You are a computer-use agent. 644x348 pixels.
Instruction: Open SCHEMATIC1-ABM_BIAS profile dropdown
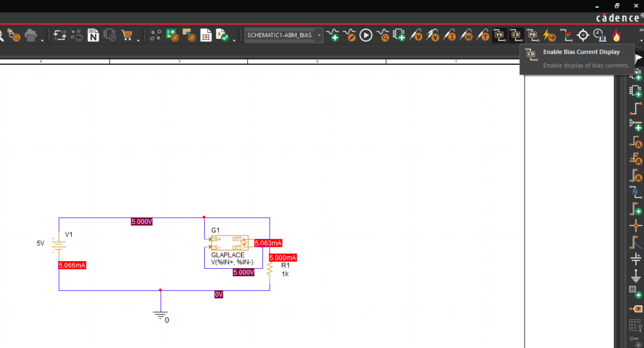319,35
